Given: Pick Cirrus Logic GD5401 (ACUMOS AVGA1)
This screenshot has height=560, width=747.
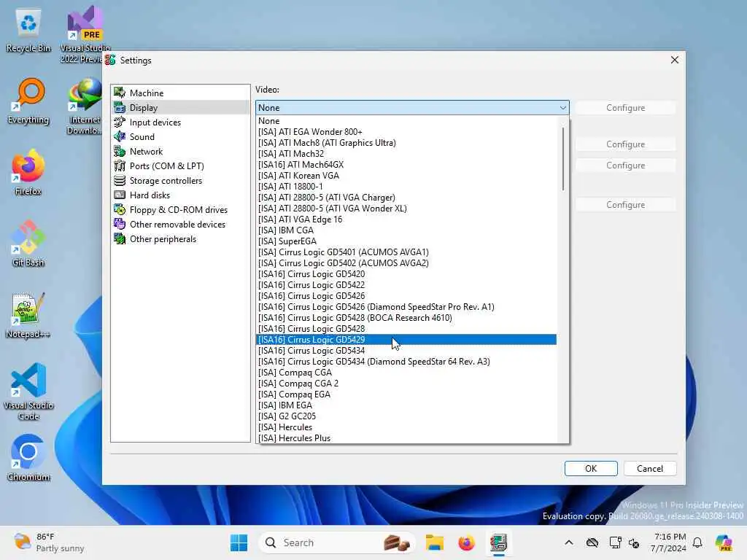Looking at the screenshot, I should point(406,252).
